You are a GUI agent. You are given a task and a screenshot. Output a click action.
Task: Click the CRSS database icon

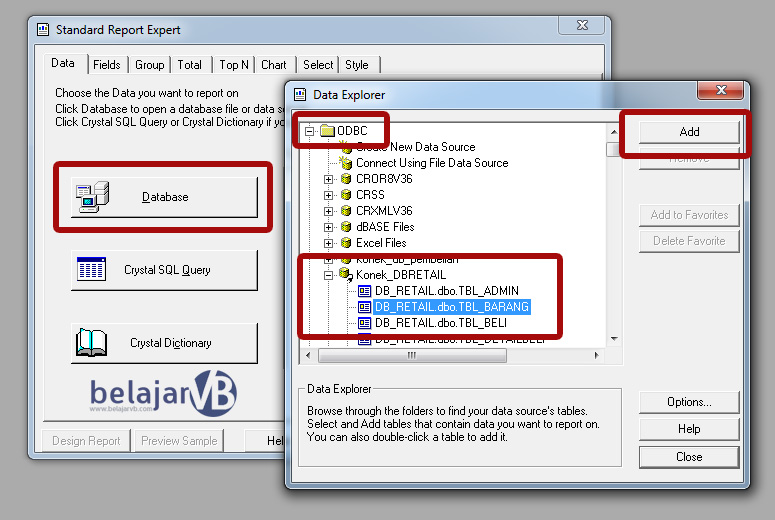click(x=346, y=195)
